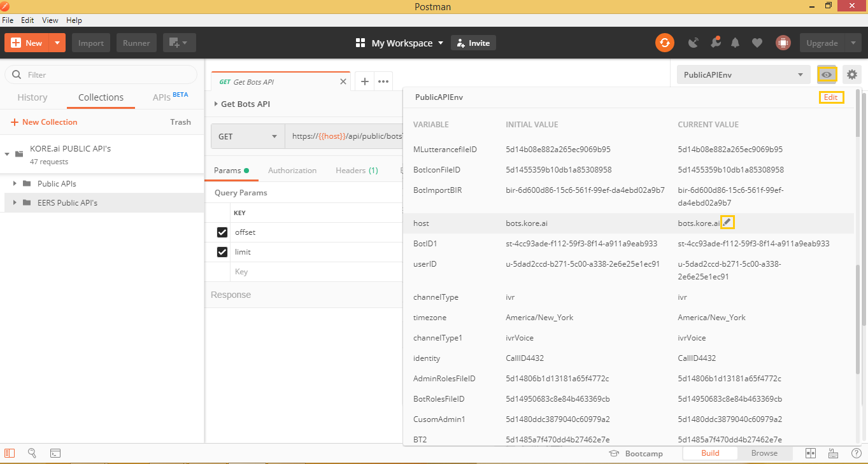Image resolution: width=868 pixels, height=464 pixels.
Task: Open the PublicAPIEnv environment dropdown
Action: (x=743, y=74)
